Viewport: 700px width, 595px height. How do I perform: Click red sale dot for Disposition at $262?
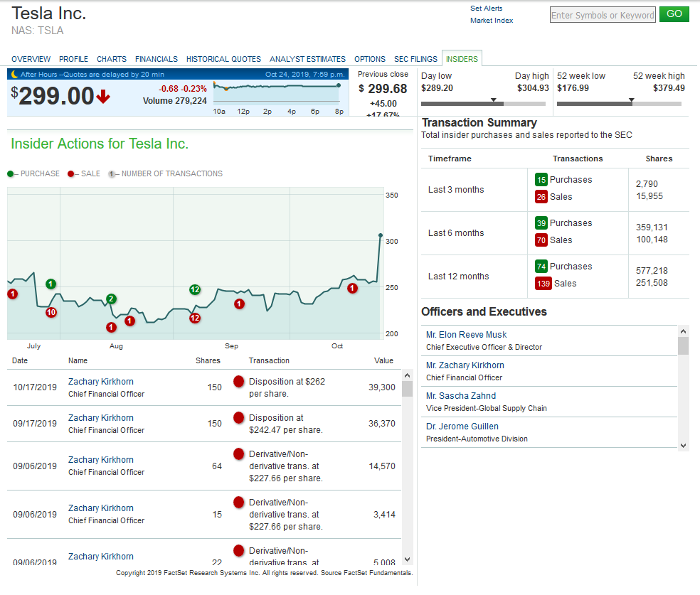239,381
